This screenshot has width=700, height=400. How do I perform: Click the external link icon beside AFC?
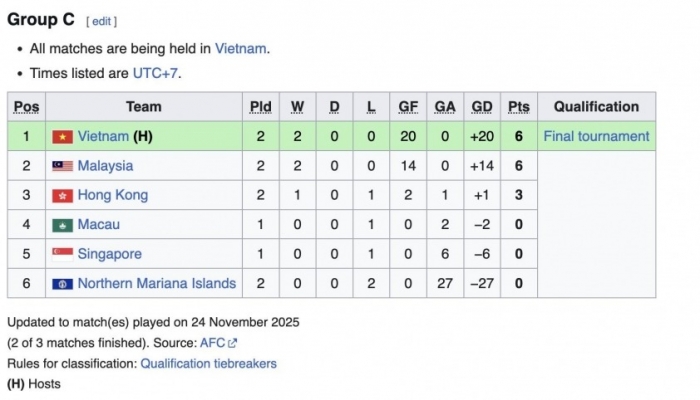pos(233,343)
